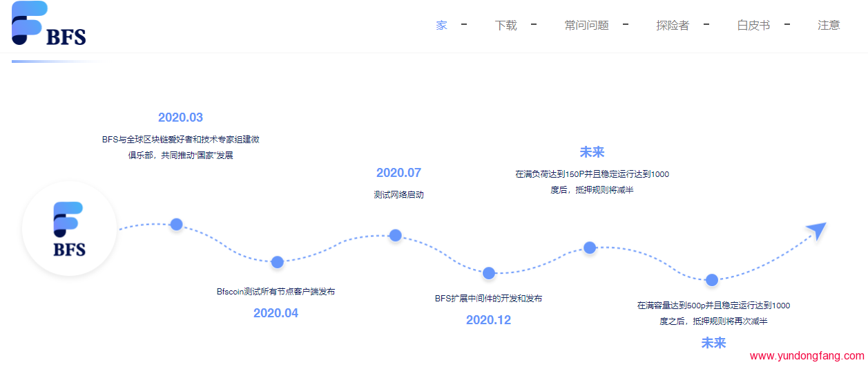
Task: Select the 2020.04 timeline dot
Action: 277,262
